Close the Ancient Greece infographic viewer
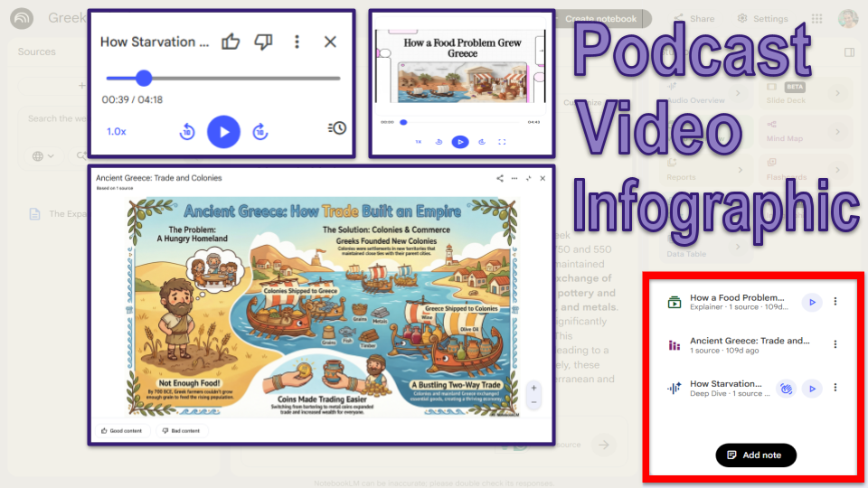Screen dimensions: 868x488 coord(542,178)
